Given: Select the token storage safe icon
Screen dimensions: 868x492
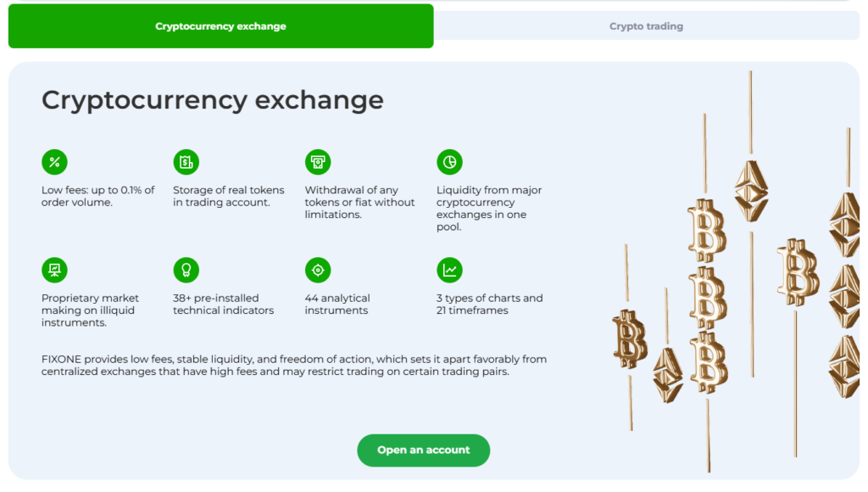Looking at the screenshot, I should [x=186, y=162].
